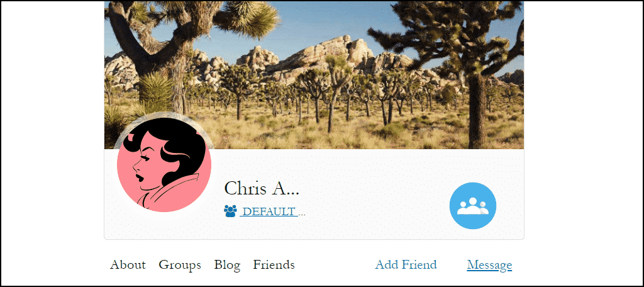Click the white people silhouette in blue circle
Screen dimensions: 644x287
coord(473,206)
